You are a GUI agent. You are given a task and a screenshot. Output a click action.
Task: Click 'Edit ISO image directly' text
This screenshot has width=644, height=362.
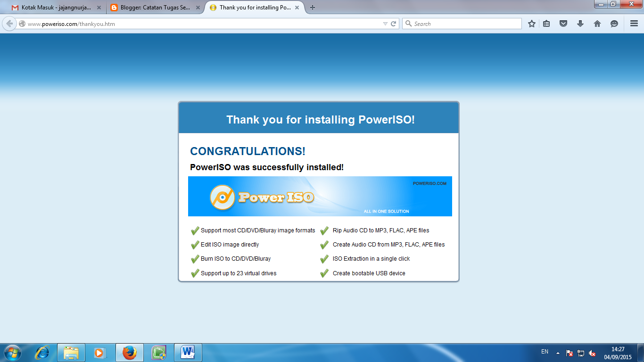click(x=230, y=245)
